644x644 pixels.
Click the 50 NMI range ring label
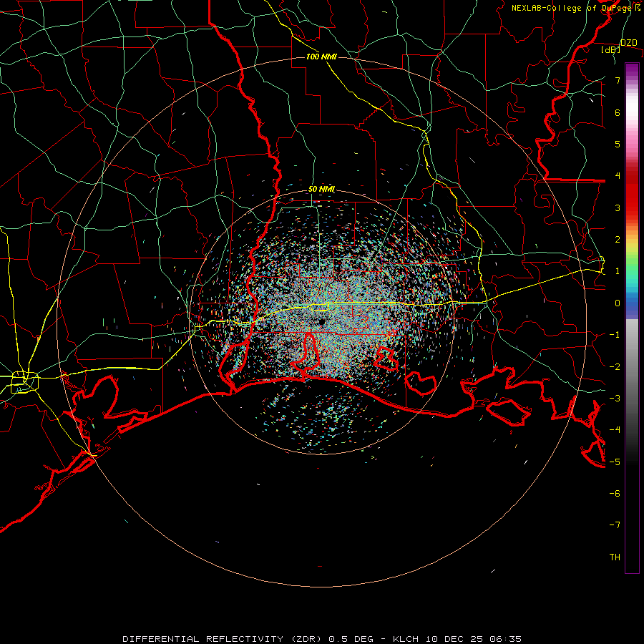coord(321,190)
